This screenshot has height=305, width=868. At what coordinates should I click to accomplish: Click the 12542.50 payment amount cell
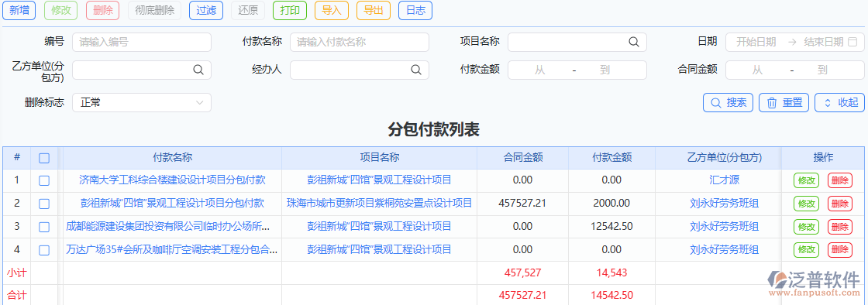point(611,227)
